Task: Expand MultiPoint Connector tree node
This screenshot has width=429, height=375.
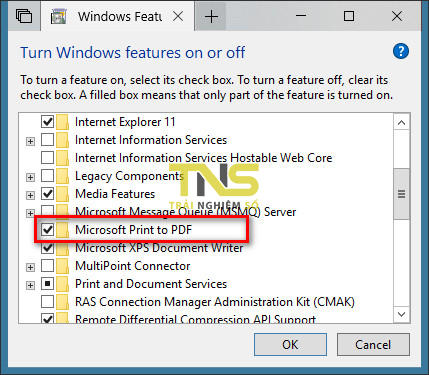Action: (x=30, y=267)
